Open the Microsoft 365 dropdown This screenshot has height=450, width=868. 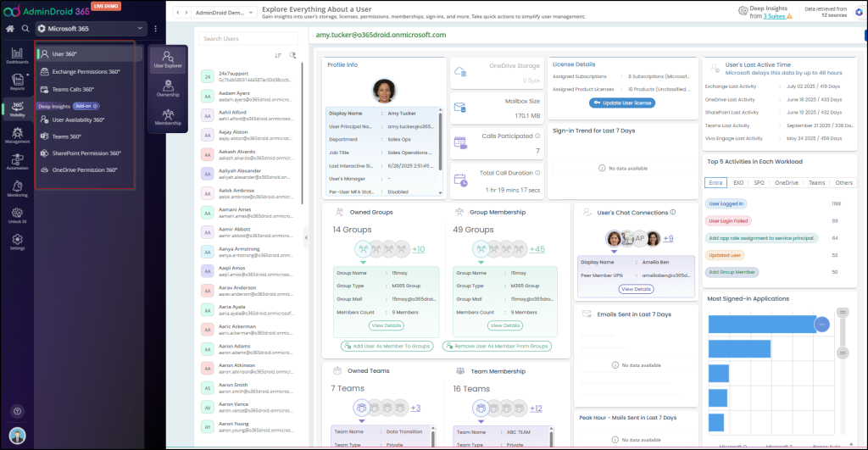pos(90,28)
